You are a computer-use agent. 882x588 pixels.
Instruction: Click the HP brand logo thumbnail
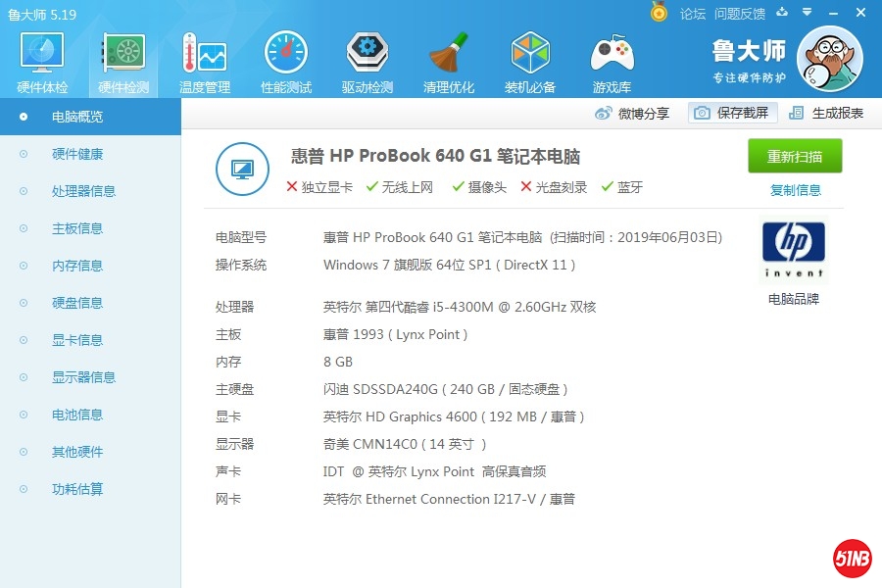click(x=794, y=251)
